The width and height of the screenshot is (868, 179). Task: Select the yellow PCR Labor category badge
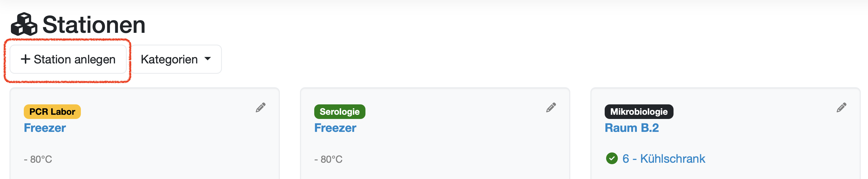click(x=52, y=112)
